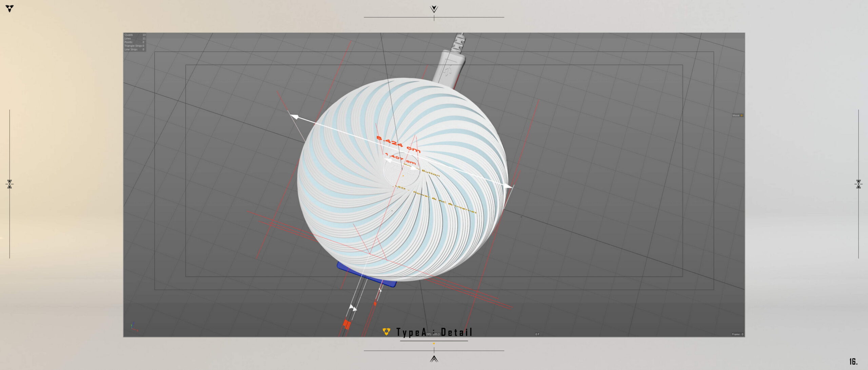868x370 pixels.
Task: Click the right edge hourglass marker icon
Action: click(x=858, y=184)
